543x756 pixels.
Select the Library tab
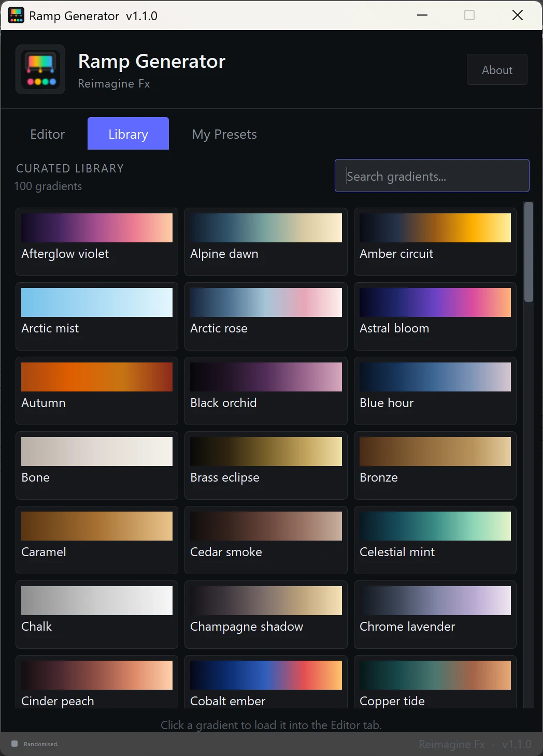pyautogui.click(x=128, y=134)
